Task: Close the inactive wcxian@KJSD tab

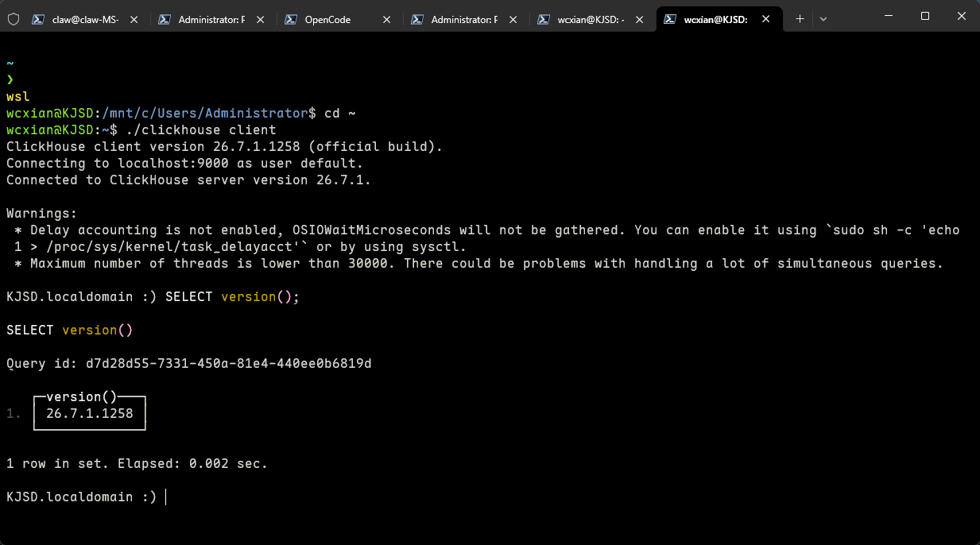Action: tap(640, 19)
